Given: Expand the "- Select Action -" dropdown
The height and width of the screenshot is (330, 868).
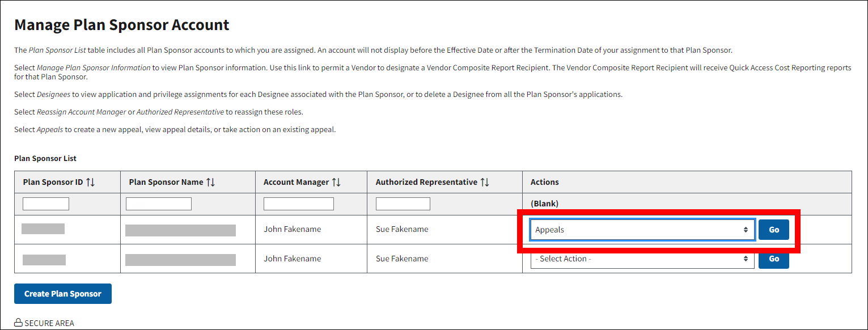Looking at the screenshot, I should (x=642, y=259).
